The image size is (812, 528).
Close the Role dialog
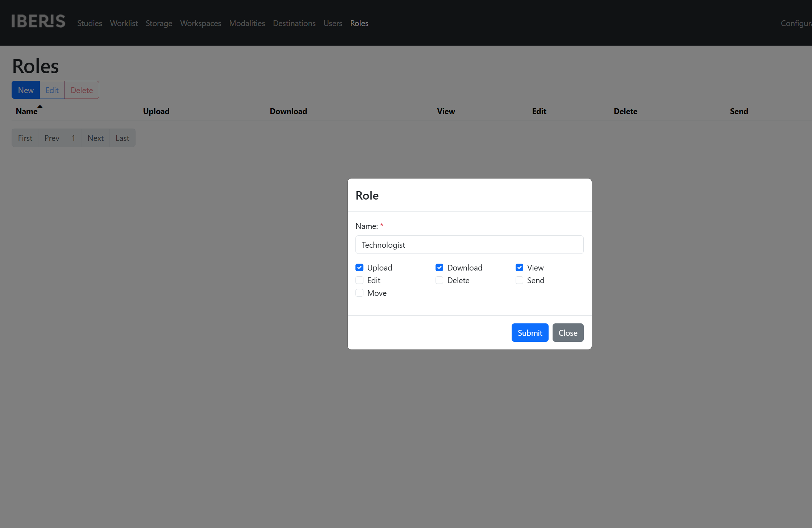coord(568,332)
